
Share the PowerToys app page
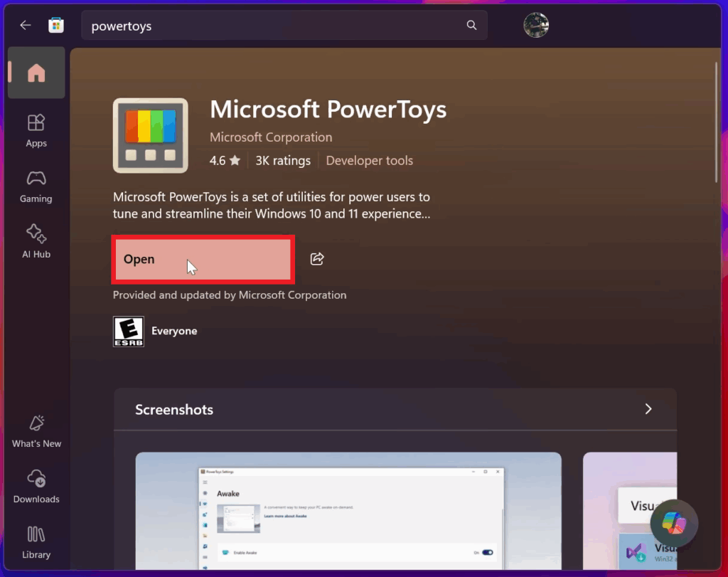click(317, 259)
